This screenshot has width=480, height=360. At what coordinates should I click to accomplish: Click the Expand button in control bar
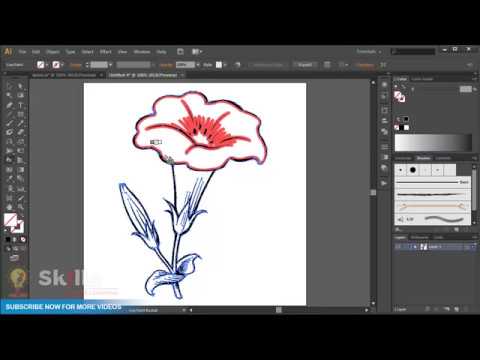coord(305,65)
